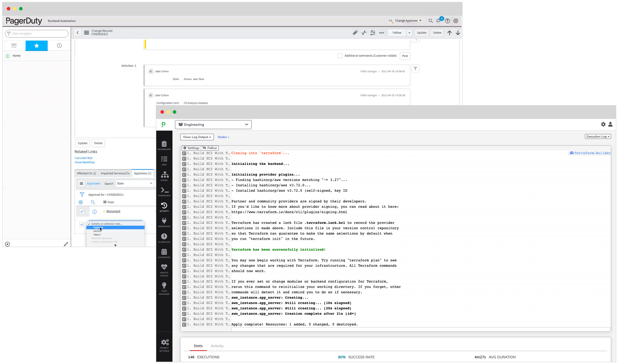The width and height of the screenshot is (618, 364).
Task: Click the Calculate Risk link
Action: click(83, 158)
